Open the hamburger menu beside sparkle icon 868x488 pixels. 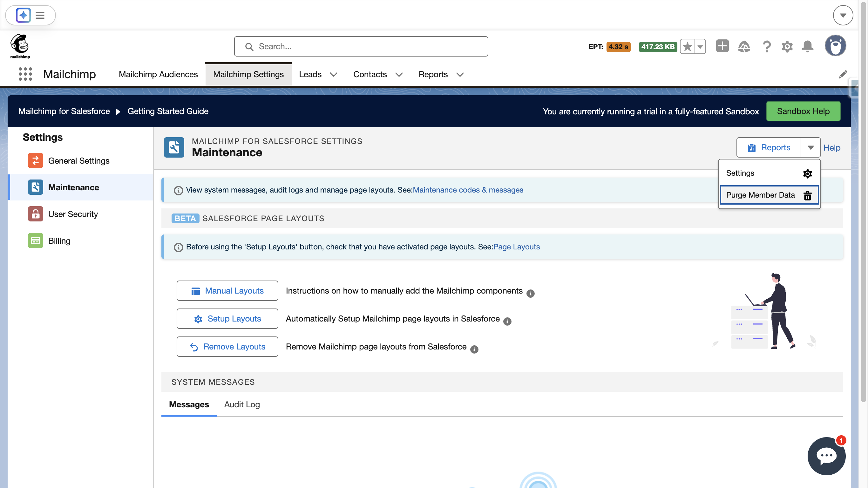(x=40, y=15)
